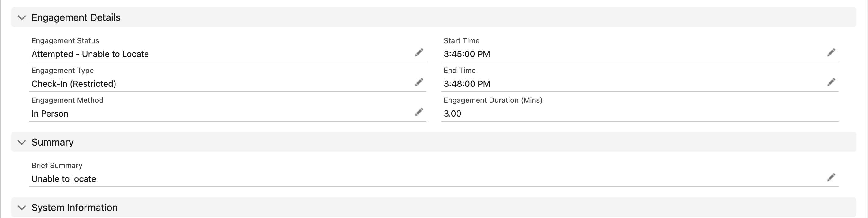The image size is (868, 218).
Task: Collapse the Summary section chevron
Action: [x=21, y=142]
